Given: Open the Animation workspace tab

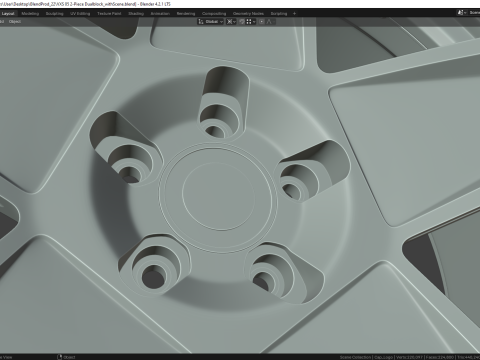Looking at the screenshot, I should point(160,14).
